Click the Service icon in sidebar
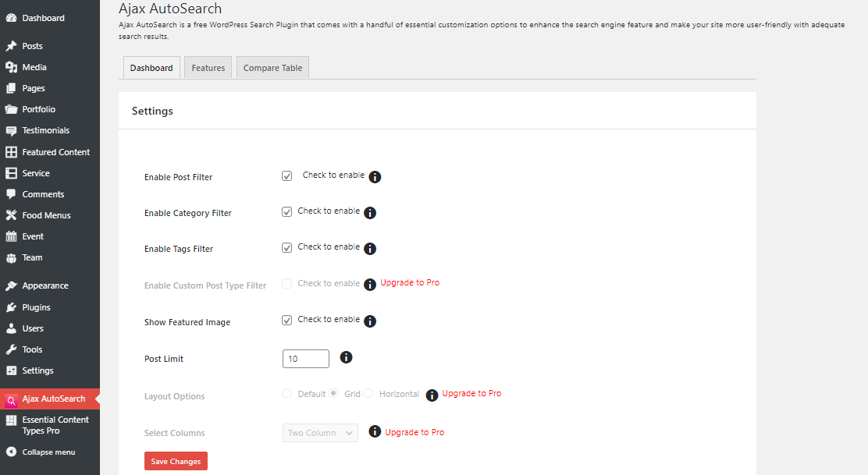868x475 pixels. (x=11, y=173)
